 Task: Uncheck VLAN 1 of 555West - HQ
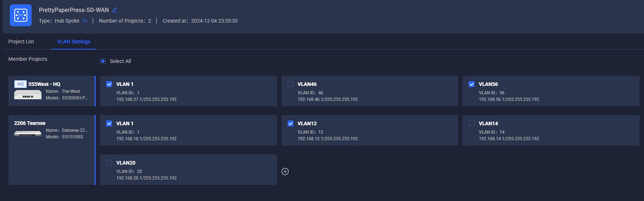click(109, 84)
